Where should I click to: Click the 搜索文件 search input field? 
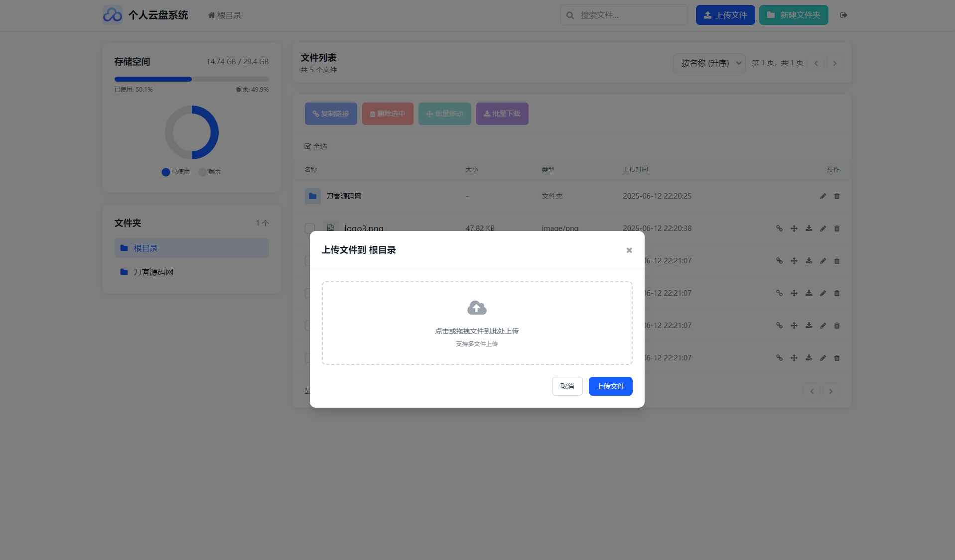tap(623, 15)
